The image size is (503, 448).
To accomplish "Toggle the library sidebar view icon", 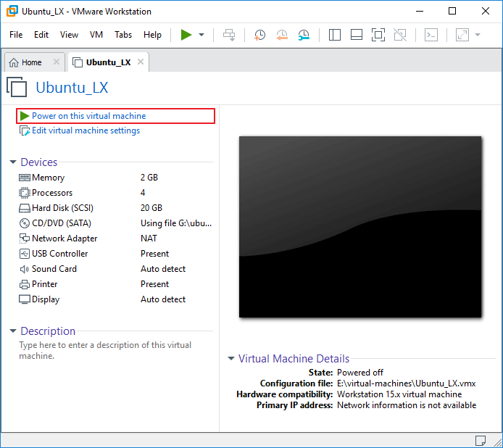I will tap(335, 35).
